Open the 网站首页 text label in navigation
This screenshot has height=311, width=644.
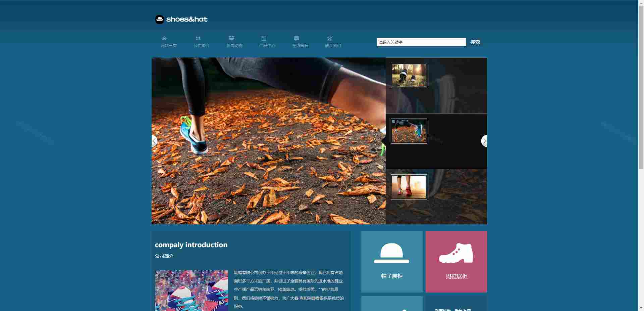(x=168, y=46)
